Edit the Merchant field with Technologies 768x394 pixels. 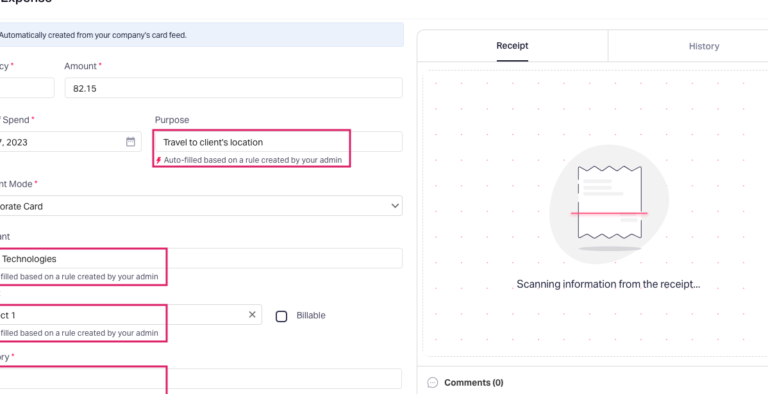[201, 259]
